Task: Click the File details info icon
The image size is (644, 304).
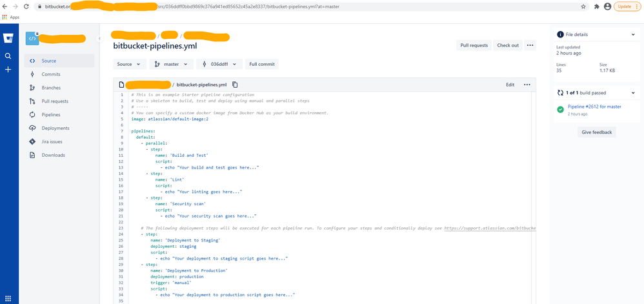Action: coord(560,35)
